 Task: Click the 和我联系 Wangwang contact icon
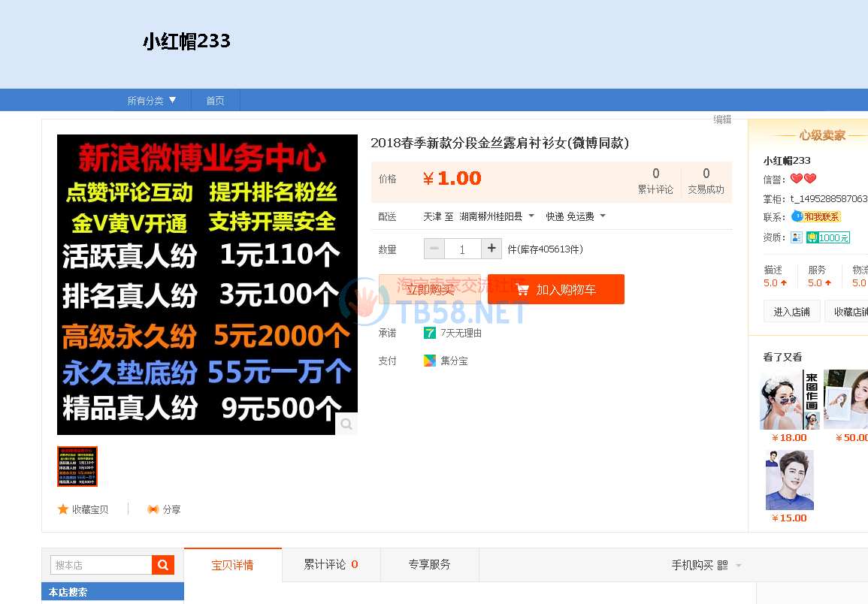click(815, 216)
